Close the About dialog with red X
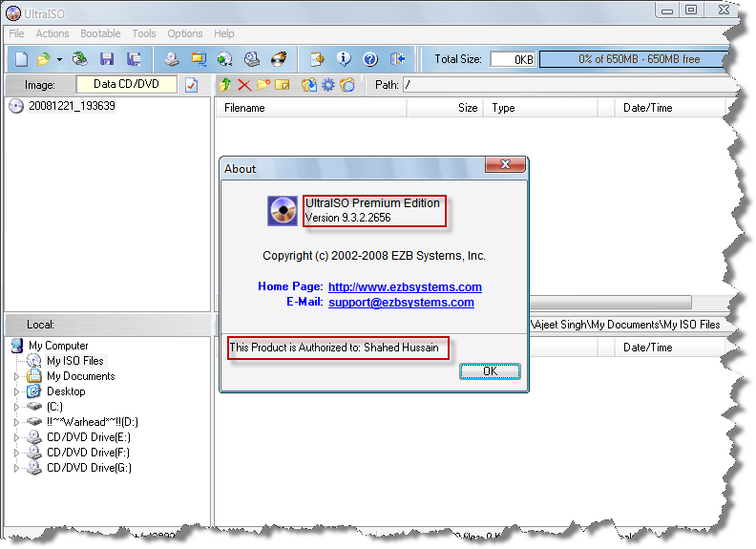 click(x=505, y=164)
